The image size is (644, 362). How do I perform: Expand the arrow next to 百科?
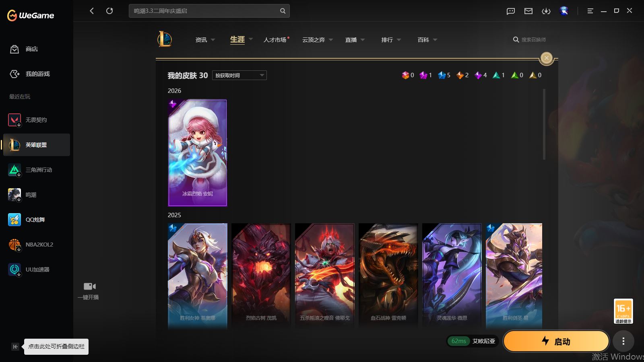coord(435,40)
